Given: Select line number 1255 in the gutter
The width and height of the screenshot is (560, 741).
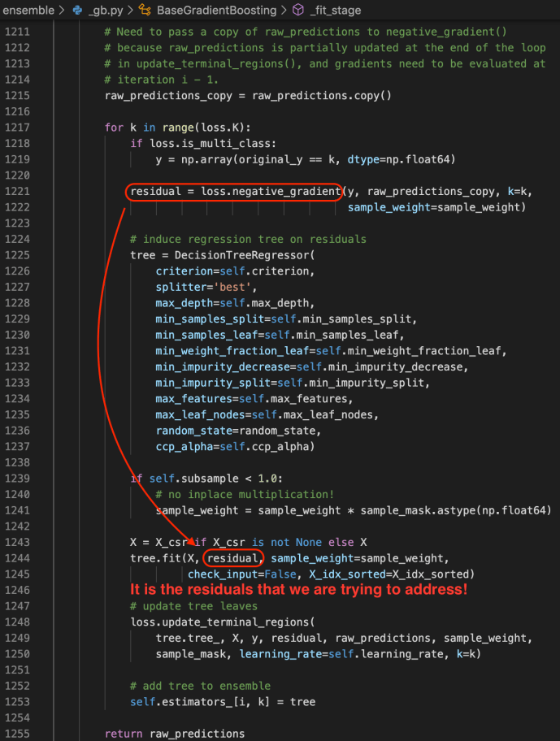Looking at the screenshot, I should pos(18,734).
